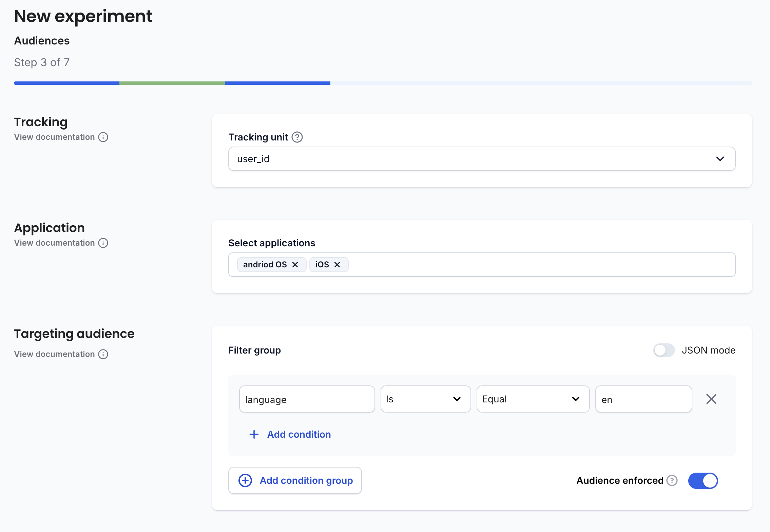Open the Tracking unit user_id dropdown
Image resolution: width=770 pixels, height=532 pixels.
click(482, 159)
